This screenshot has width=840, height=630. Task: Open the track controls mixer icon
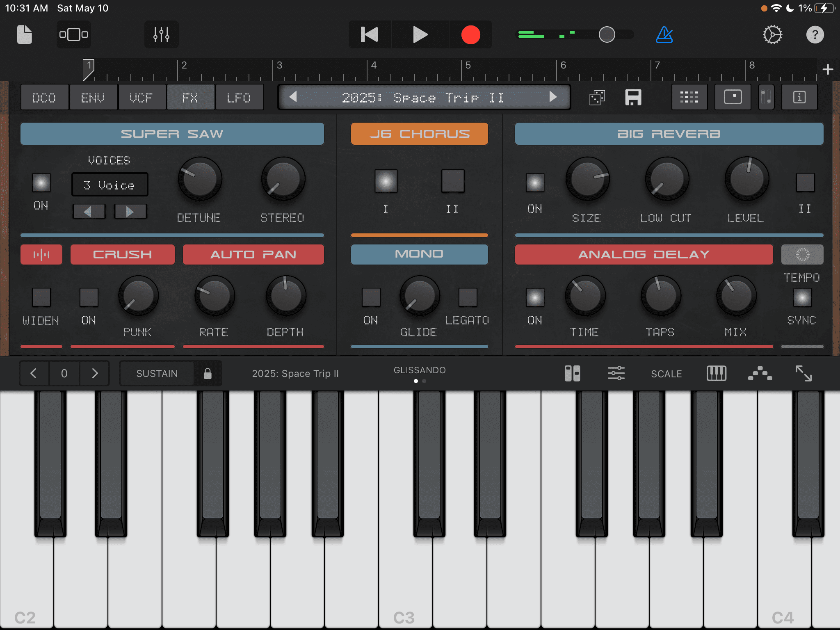(161, 34)
